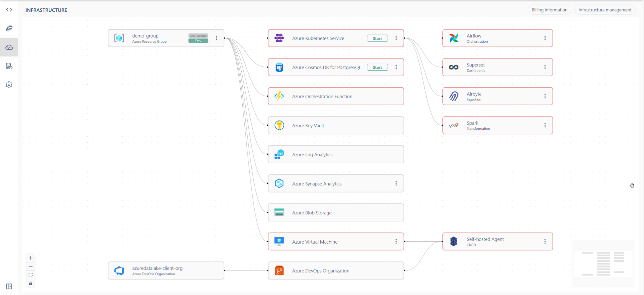The height and width of the screenshot is (295, 644).
Task: Open Infrastructure management
Action: (x=605, y=10)
